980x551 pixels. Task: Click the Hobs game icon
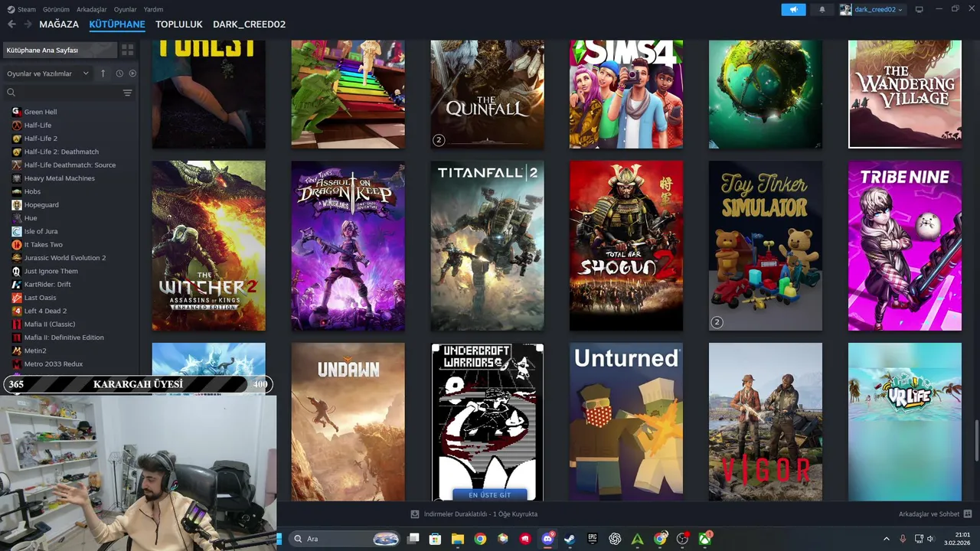pyautogui.click(x=17, y=191)
